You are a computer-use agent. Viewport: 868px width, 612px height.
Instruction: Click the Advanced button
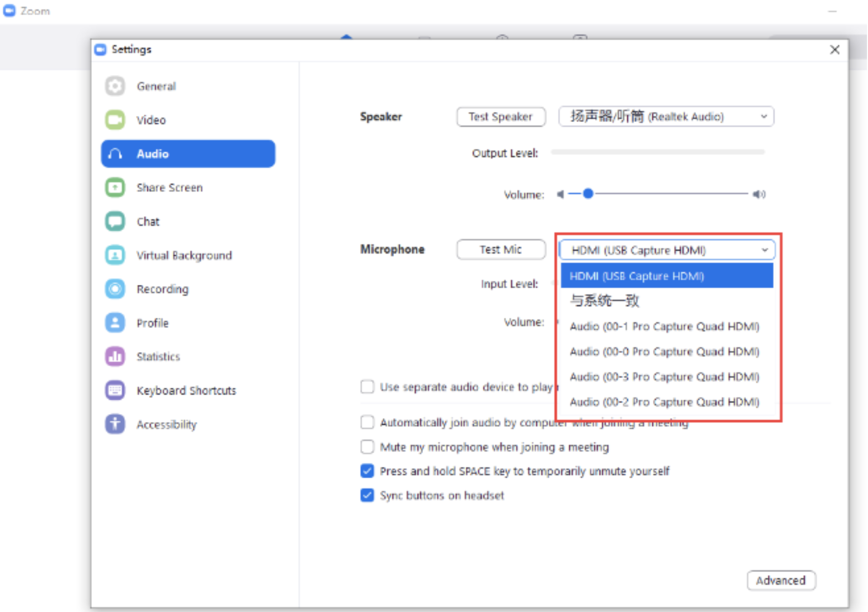[x=781, y=580]
